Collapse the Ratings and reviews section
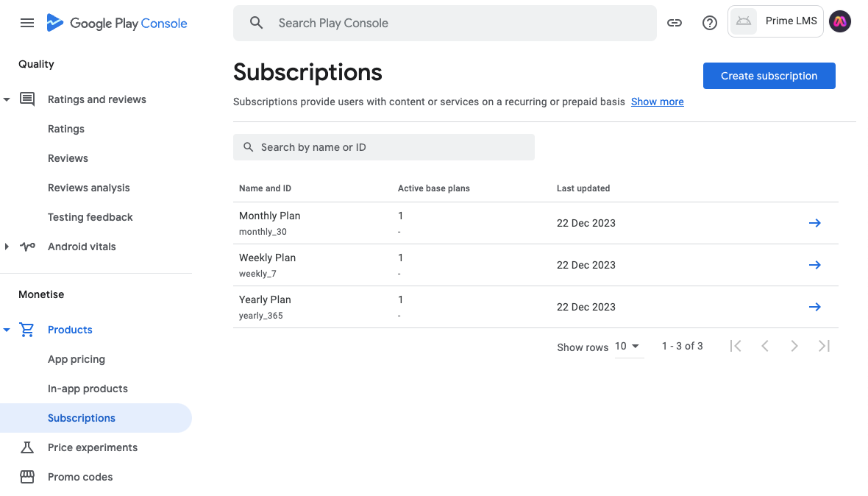This screenshot has height=496, width=868. (x=7, y=99)
